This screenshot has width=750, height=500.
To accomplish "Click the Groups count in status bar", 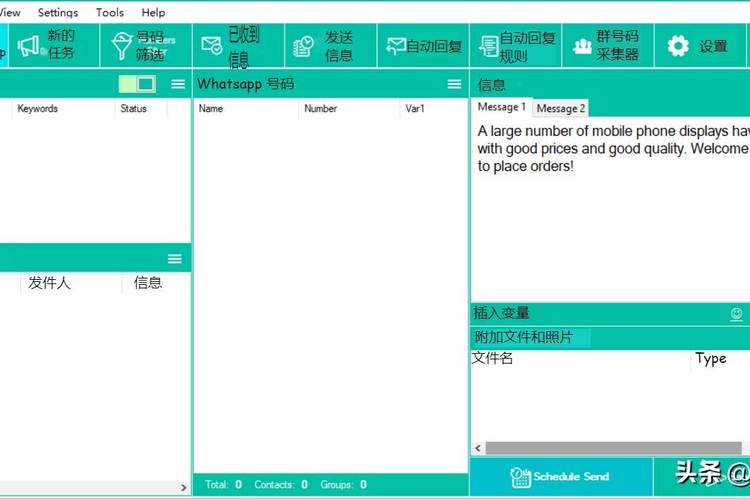I will (343, 485).
